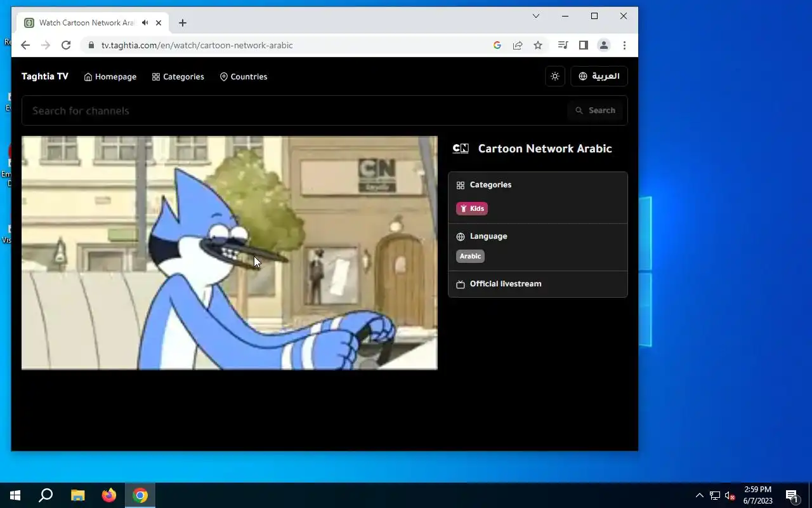Open the network tray icon

[x=715, y=495]
